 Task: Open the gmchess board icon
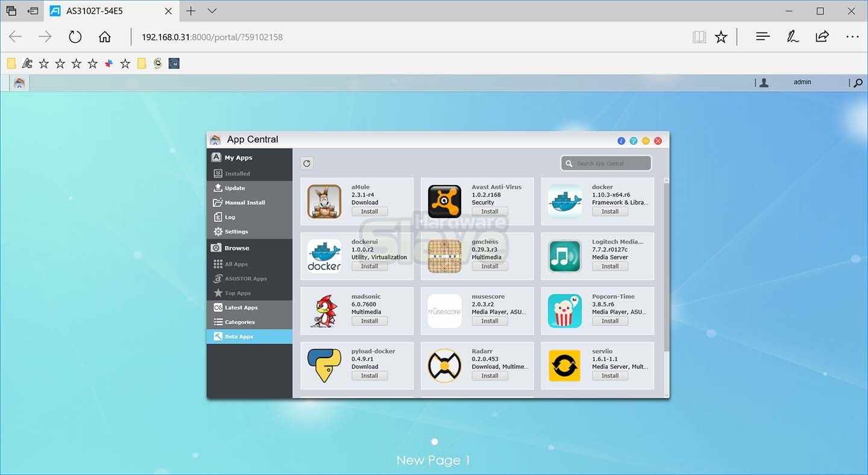[444, 256]
